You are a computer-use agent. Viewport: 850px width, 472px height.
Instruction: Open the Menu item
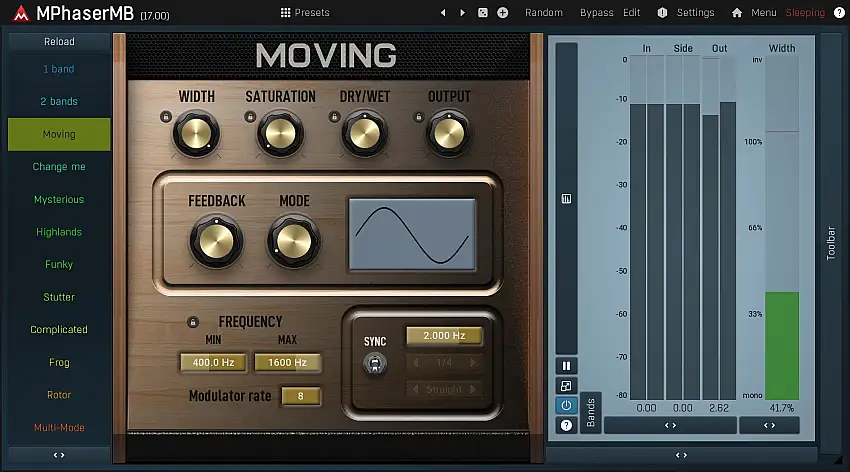click(764, 12)
